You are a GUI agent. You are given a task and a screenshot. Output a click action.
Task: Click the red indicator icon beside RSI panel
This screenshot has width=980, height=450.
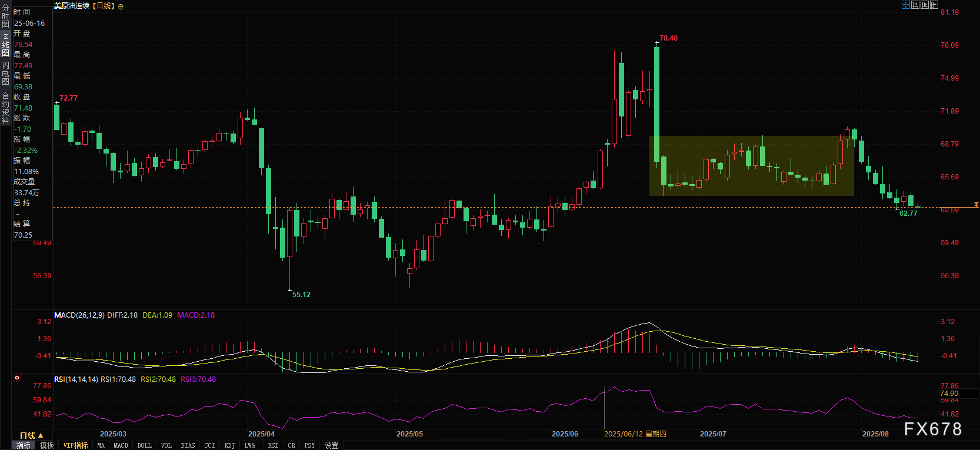pyautogui.click(x=17, y=378)
